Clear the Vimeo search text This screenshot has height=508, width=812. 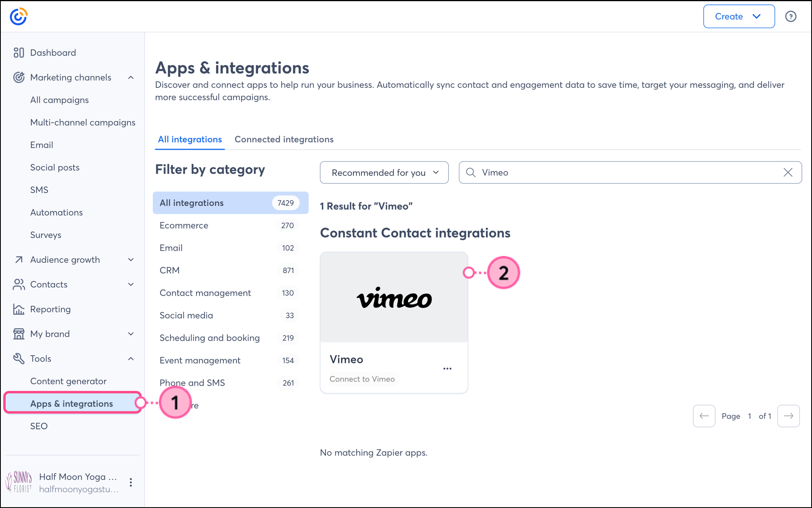(788, 173)
